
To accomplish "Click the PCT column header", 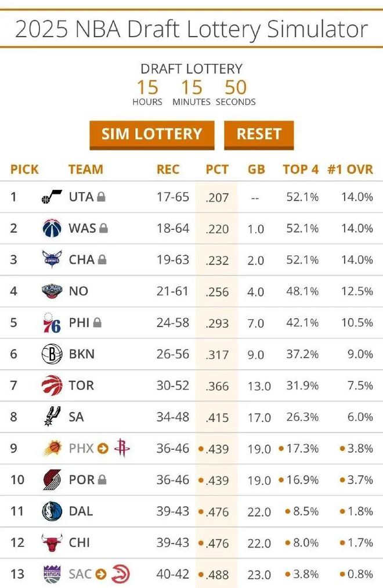I will 217,169.
